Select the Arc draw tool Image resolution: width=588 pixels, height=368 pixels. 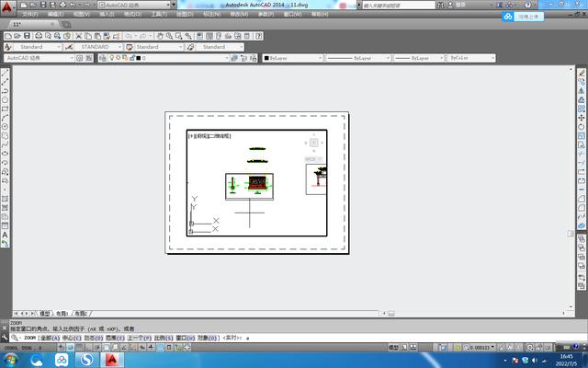coord(6,118)
